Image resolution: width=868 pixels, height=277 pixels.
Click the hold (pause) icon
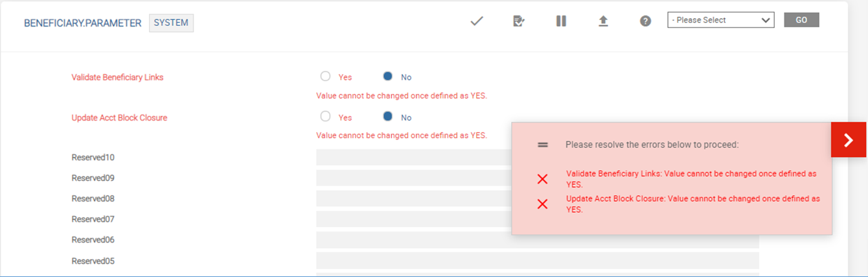click(561, 21)
